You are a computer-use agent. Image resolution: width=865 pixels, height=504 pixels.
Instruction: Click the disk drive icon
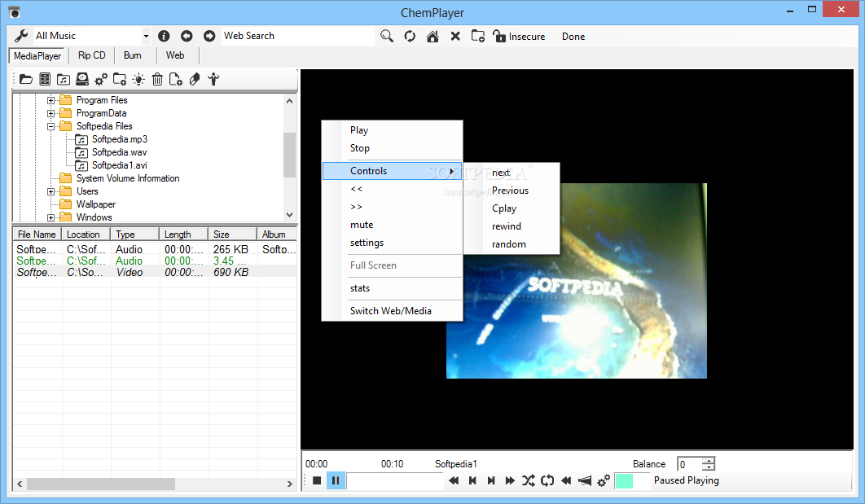tap(82, 80)
